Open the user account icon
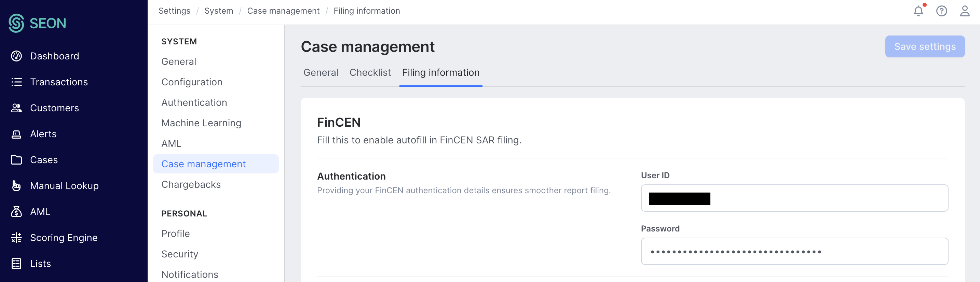Viewport: 980px width, 282px height. (x=965, y=11)
